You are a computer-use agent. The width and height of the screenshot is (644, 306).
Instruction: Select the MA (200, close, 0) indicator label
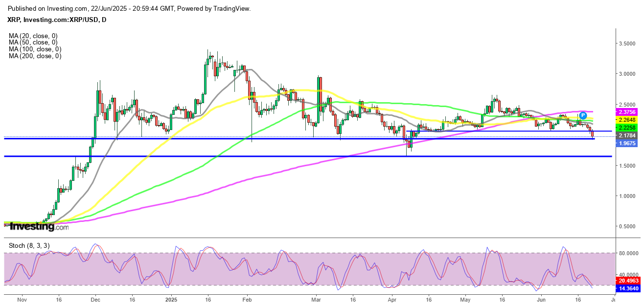pos(35,56)
